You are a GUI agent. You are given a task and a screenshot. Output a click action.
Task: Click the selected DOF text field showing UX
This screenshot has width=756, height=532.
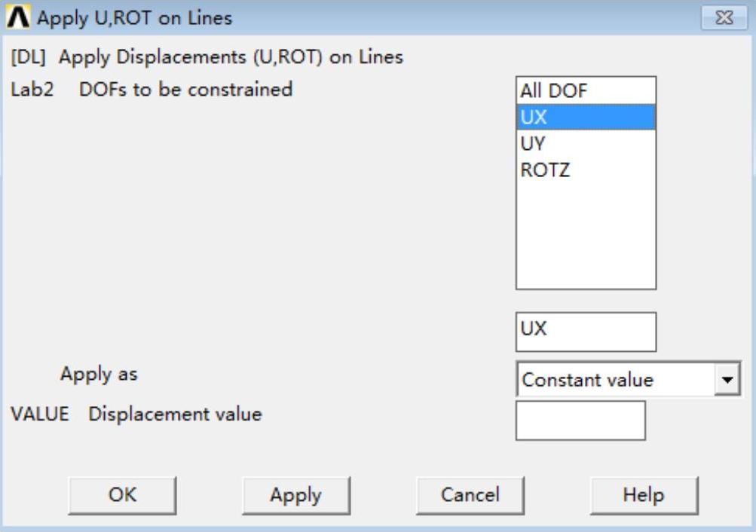(x=585, y=332)
